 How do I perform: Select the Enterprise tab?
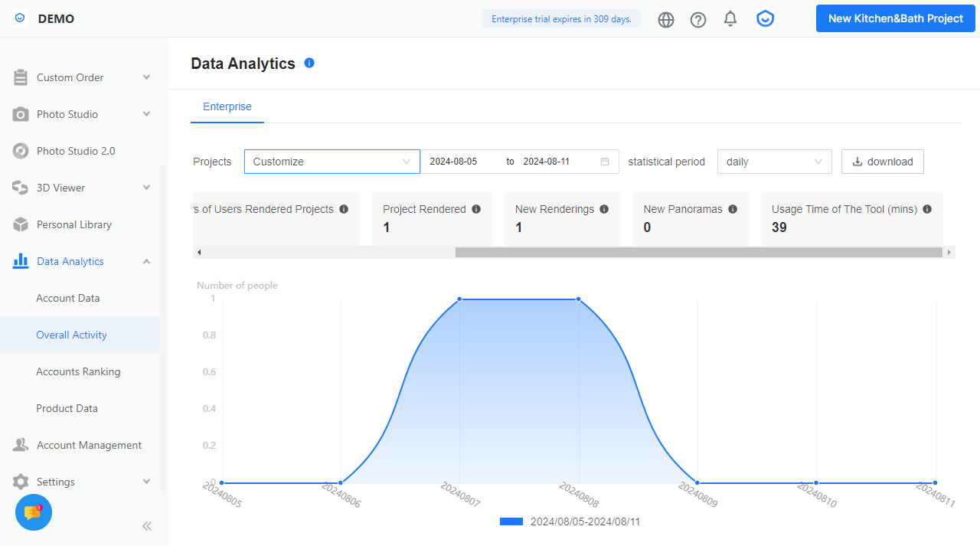pyautogui.click(x=227, y=106)
